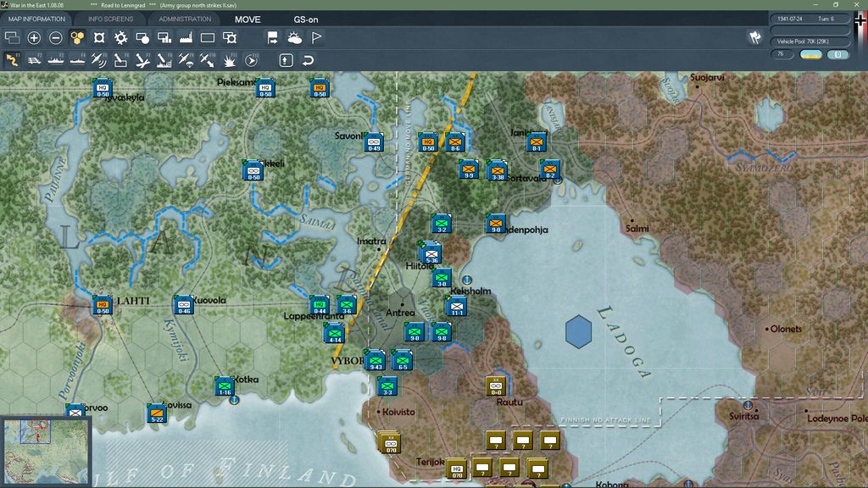The height and width of the screenshot is (488, 868).
Task: Activate the Bomb city mode (F8) icon
Action: pos(164,60)
